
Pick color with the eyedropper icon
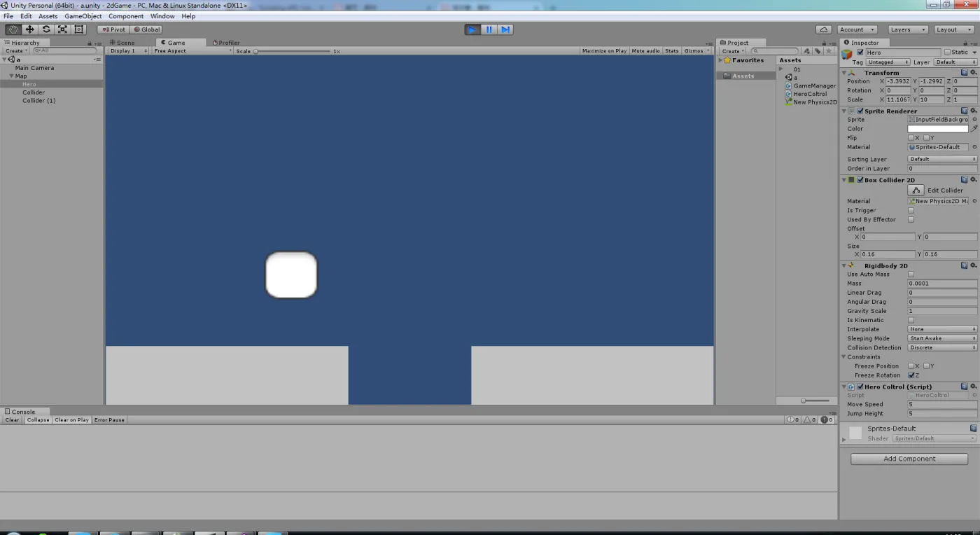tap(974, 129)
